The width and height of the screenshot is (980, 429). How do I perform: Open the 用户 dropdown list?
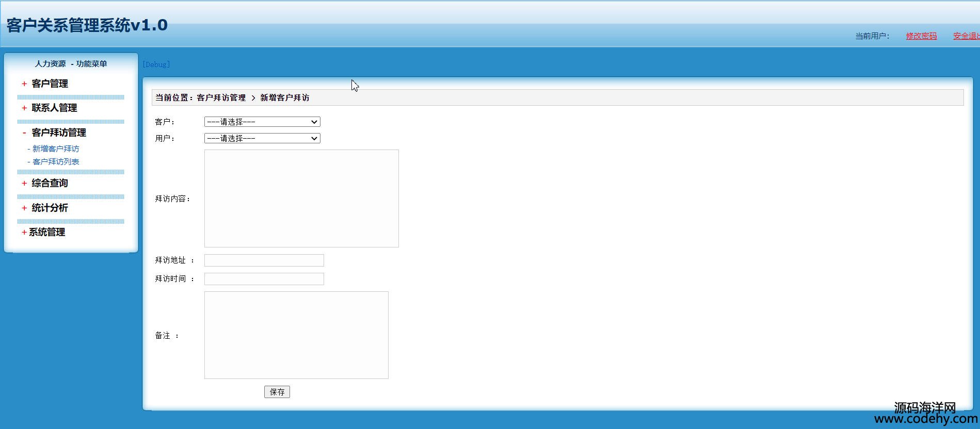pyautogui.click(x=262, y=138)
